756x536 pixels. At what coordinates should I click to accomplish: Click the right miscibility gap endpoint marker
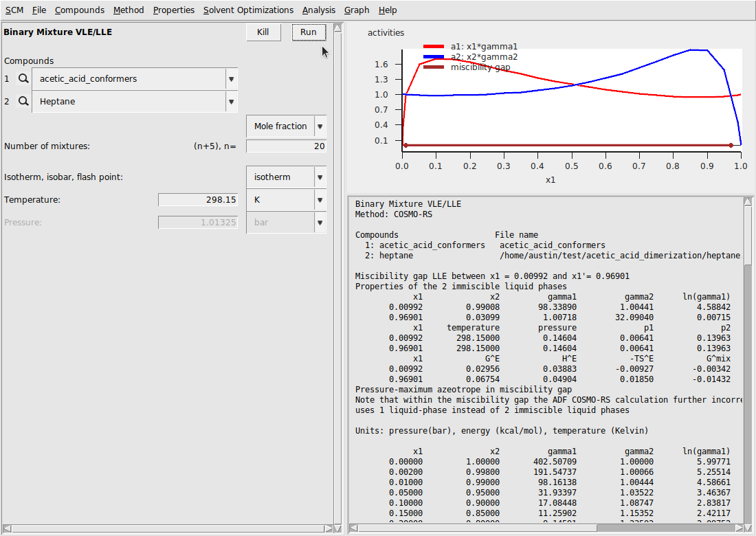(x=731, y=145)
